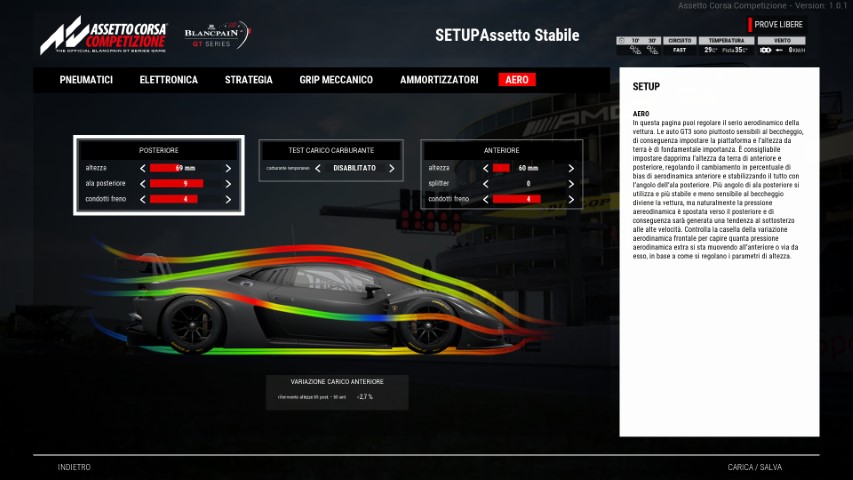Click the rear condotti freno slider bar

click(x=186, y=199)
